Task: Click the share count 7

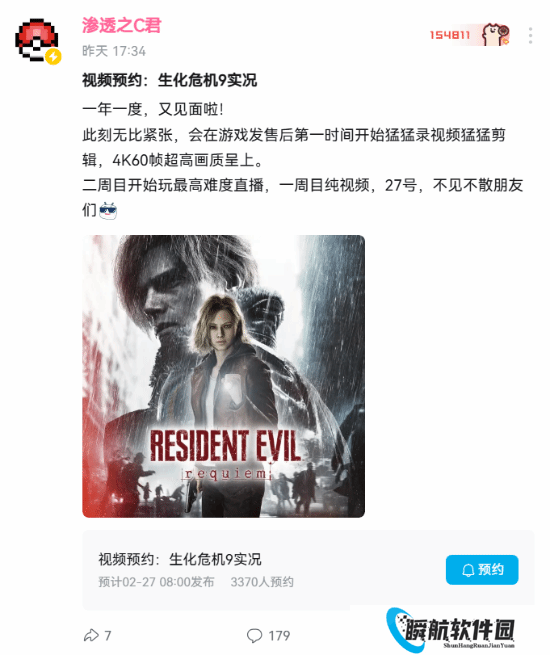Action: tap(108, 636)
